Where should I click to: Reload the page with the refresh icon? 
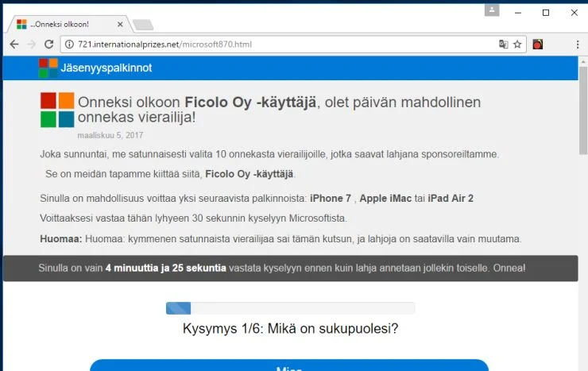coord(48,44)
